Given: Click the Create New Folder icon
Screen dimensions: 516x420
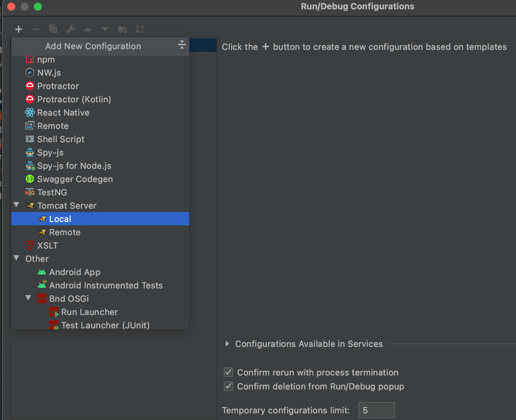Looking at the screenshot, I should (123, 30).
